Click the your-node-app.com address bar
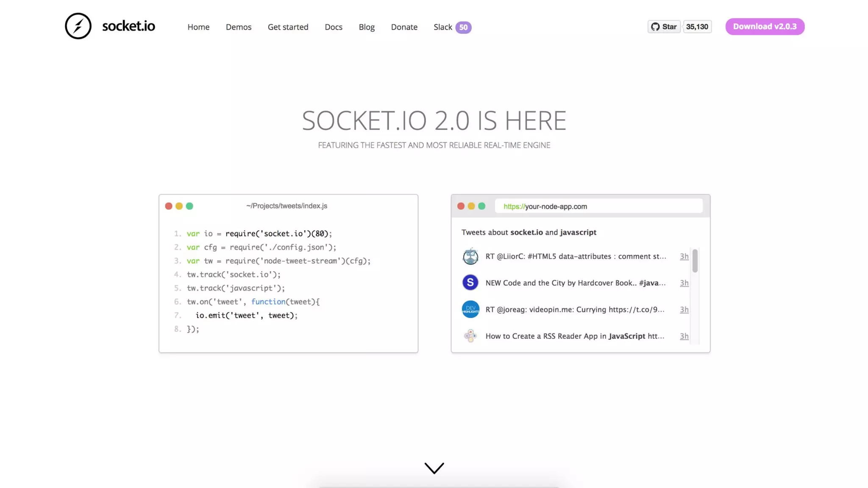The width and height of the screenshot is (868, 488). coord(598,206)
